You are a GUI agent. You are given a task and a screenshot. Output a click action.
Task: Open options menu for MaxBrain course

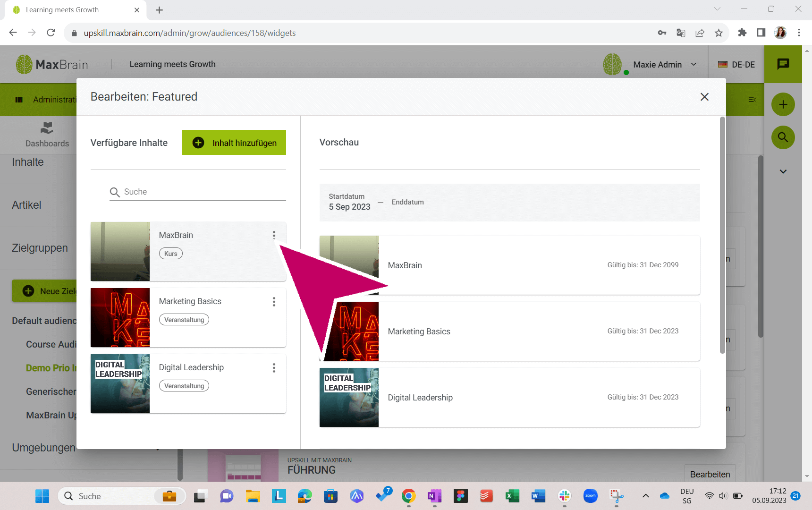click(x=274, y=235)
